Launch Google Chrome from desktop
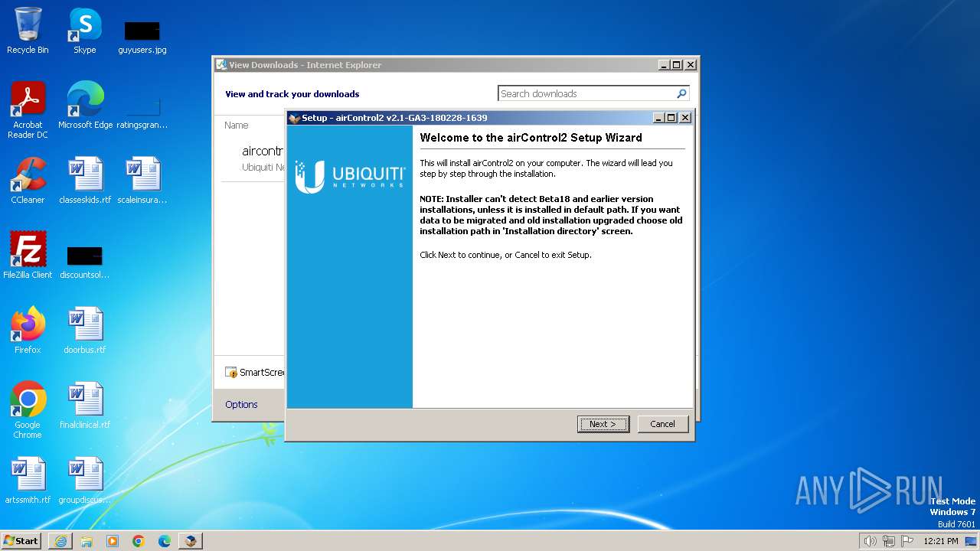980x551 pixels. pos(28,410)
